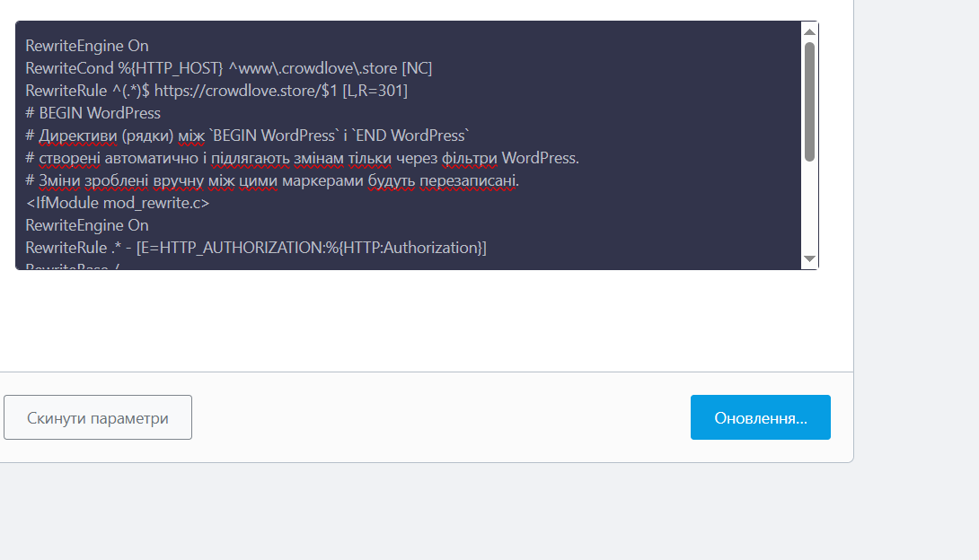979x560 pixels.
Task: Click the RewriteCond %{HTTP_HOST} line
Action: (228, 68)
